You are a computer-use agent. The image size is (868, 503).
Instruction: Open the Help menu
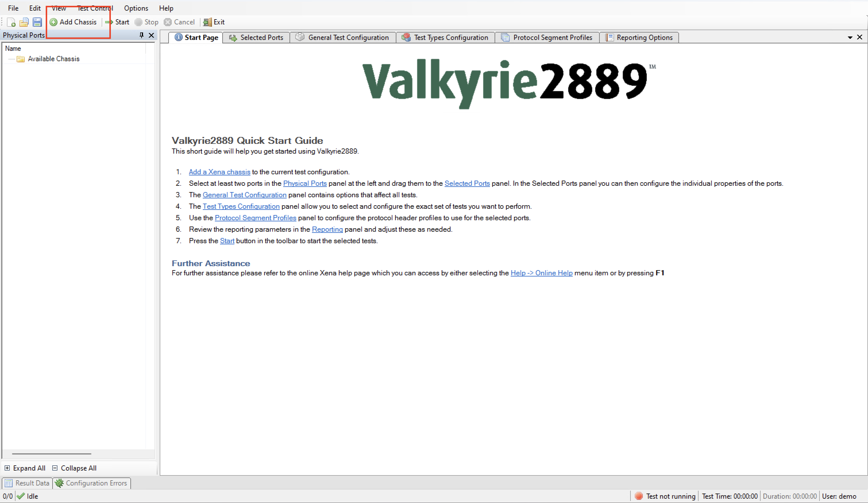coord(166,8)
